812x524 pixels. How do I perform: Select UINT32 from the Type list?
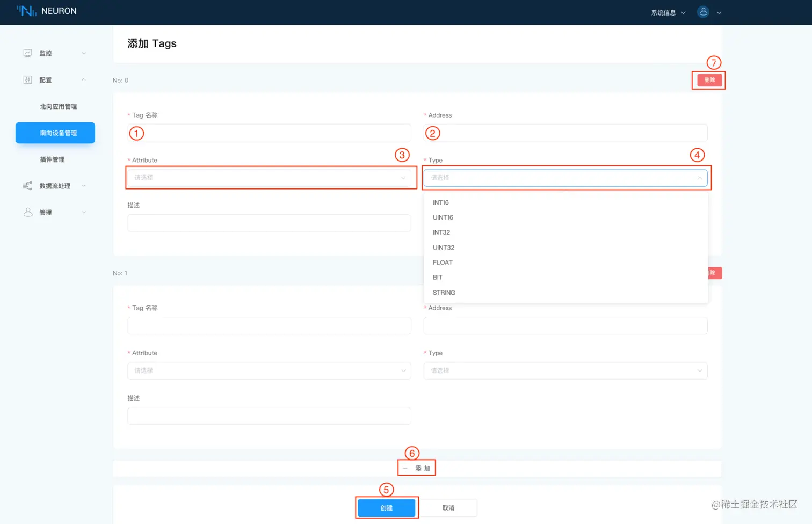coord(565,248)
